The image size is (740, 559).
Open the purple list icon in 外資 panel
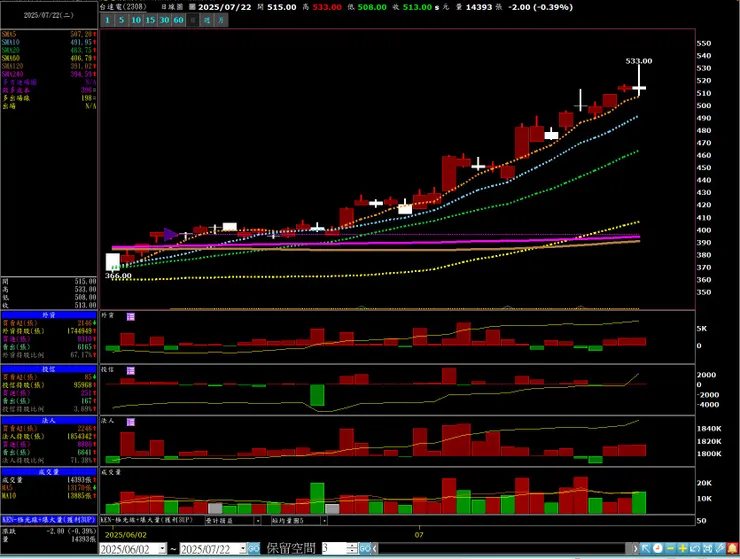click(x=131, y=317)
